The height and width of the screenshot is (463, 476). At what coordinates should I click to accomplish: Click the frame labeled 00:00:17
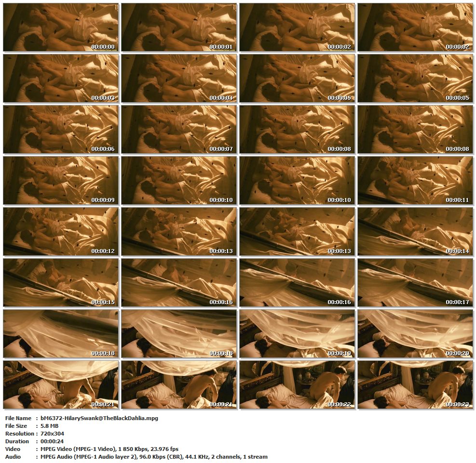(415, 283)
